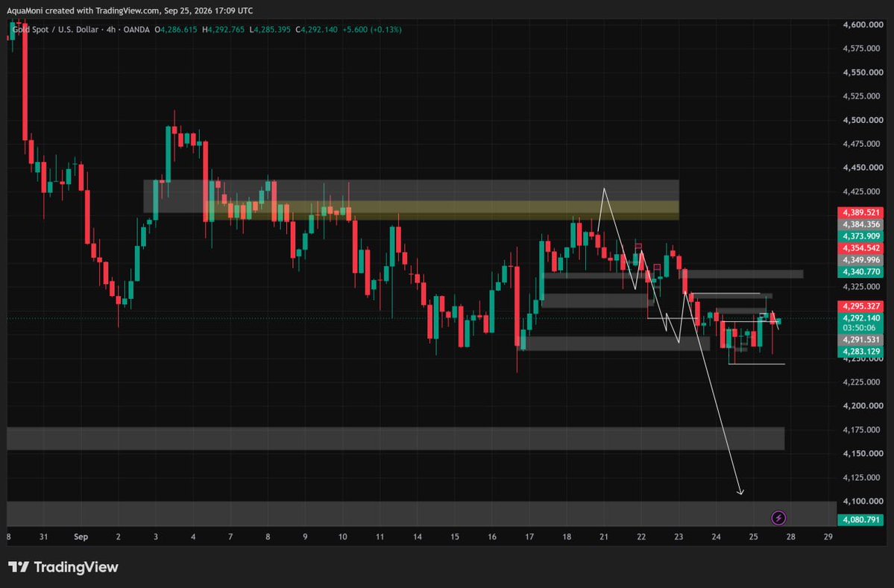Click the low value L4,285.395
The width and height of the screenshot is (894, 588).
click(x=270, y=29)
